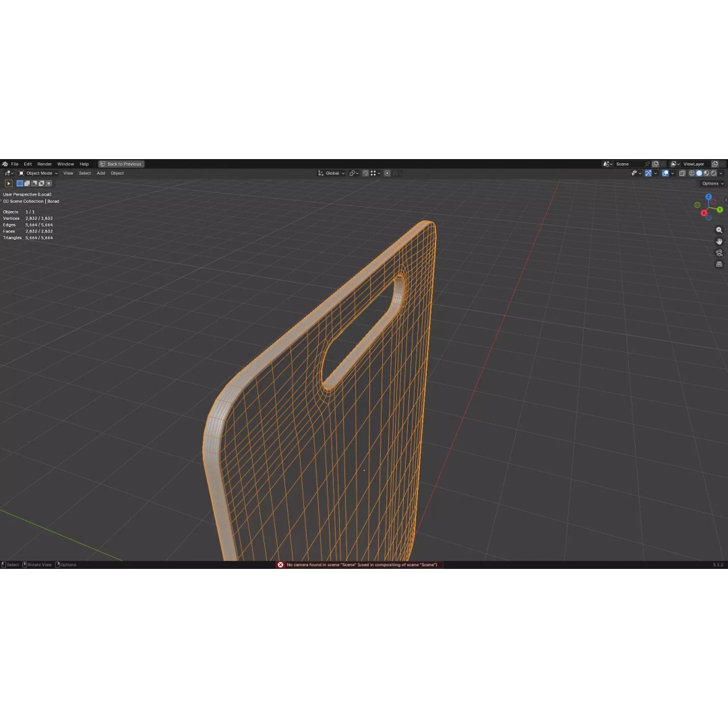
Task: Choose Subtract selection mode
Action: tap(34, 183)
